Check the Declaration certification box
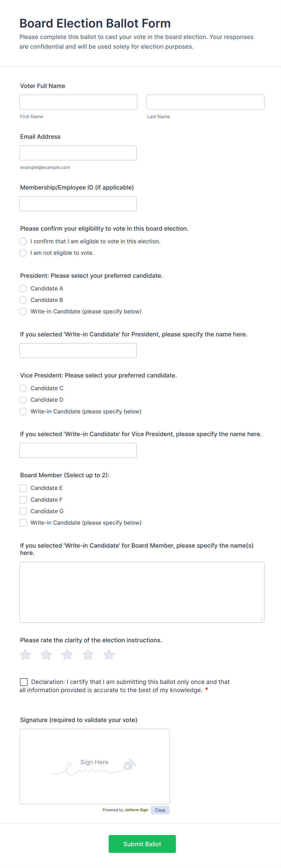 click(x=24, y=682)
